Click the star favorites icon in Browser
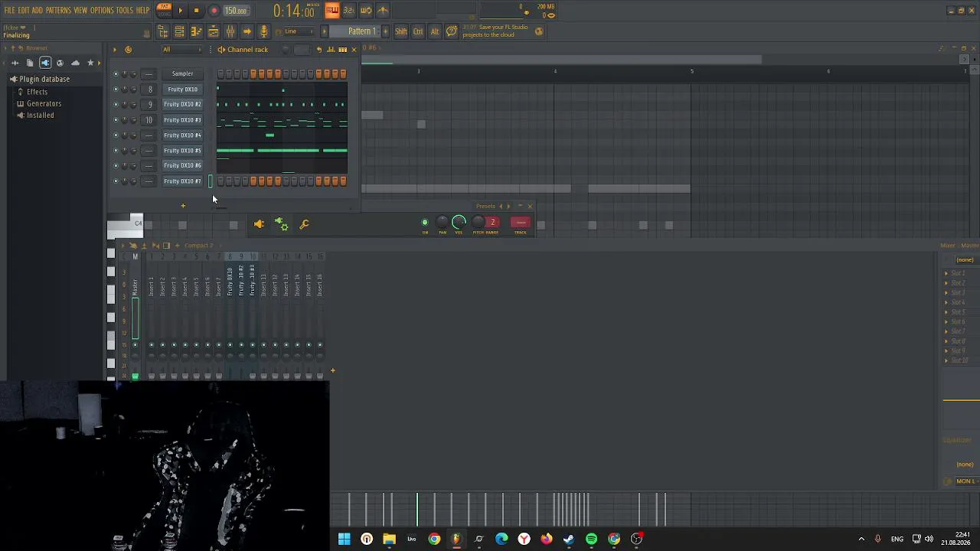This screenshot has height=551, width=980. pos(90,63)
